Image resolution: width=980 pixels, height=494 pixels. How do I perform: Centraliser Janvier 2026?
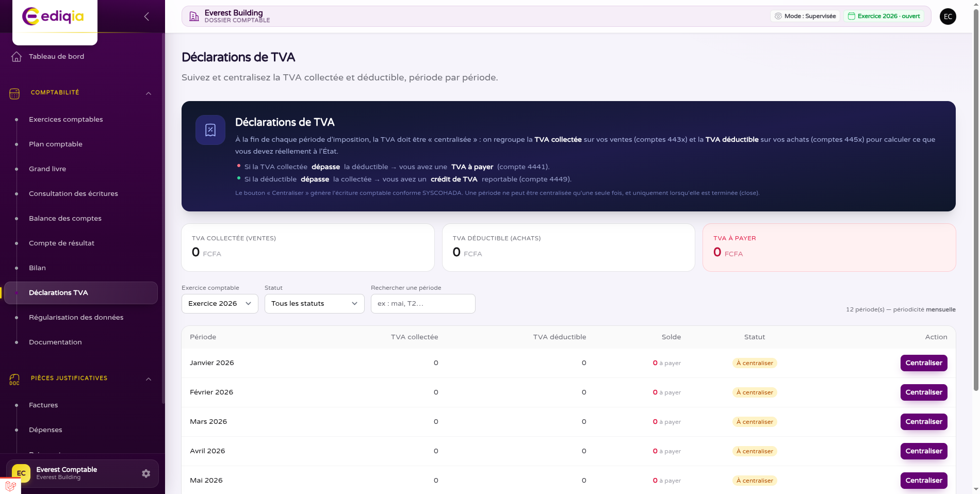[x=924, y=363]
